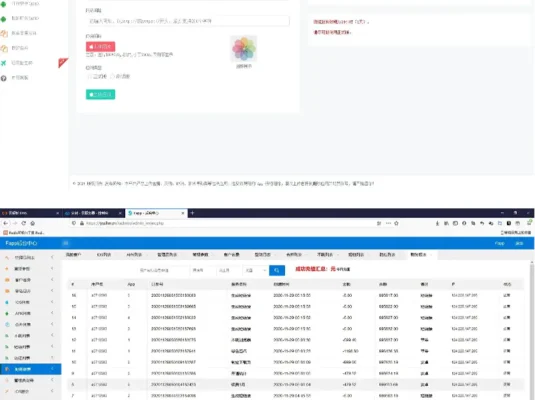Click the browser home icon
The image size is (535, 400).
point(32,223)
